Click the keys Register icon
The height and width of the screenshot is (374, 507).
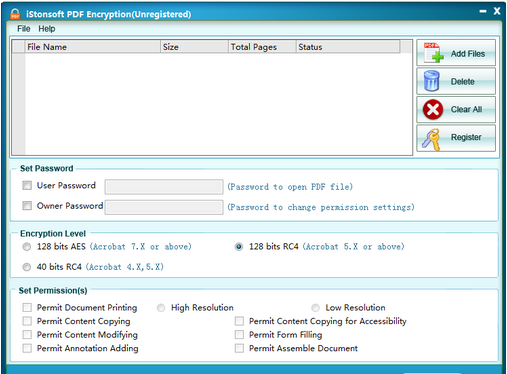coord(431,139)
